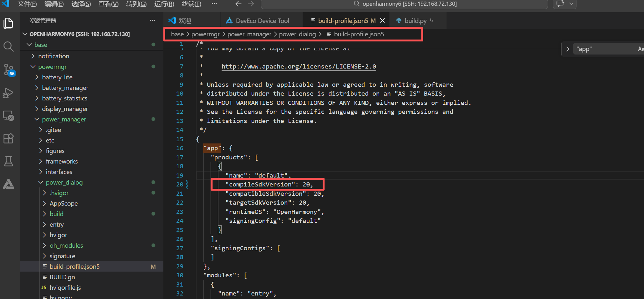Open the overflow menu in menu bar
This screenshot has height=299, width=644.
(x=214, y=4)
